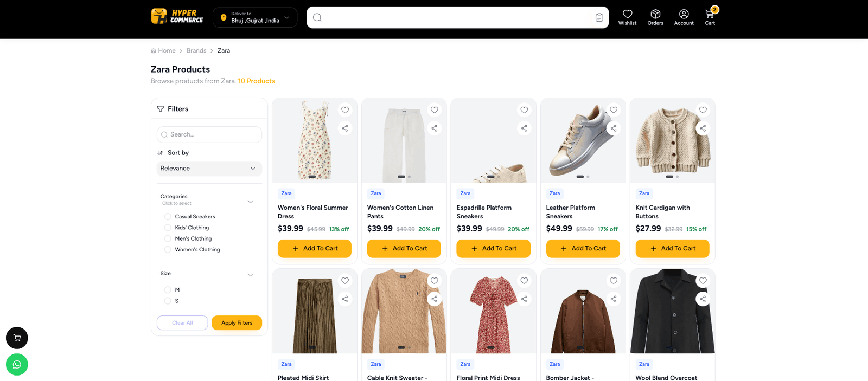Screen dimensions: 868x381
Task: Click the magnifier icon in main search bar
Action: (x=317, y=17)
